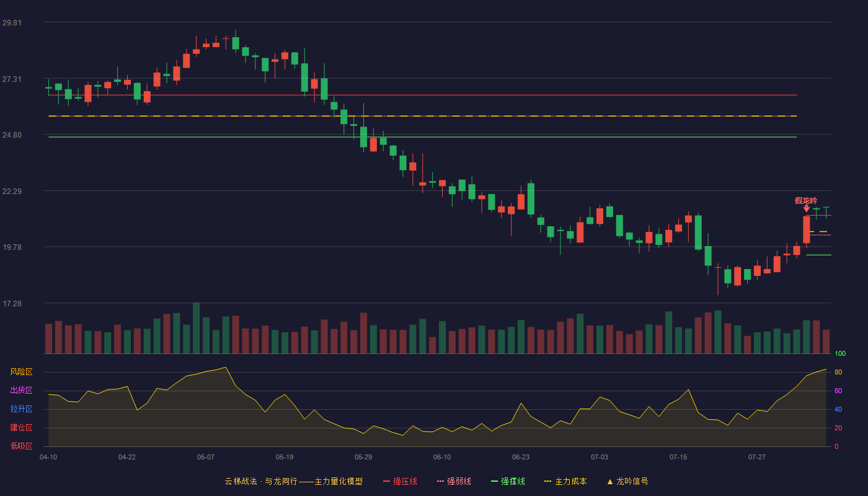Click the 龙吟信号 triangle legend icon
The image size is (868, 496).
(609, 482)
